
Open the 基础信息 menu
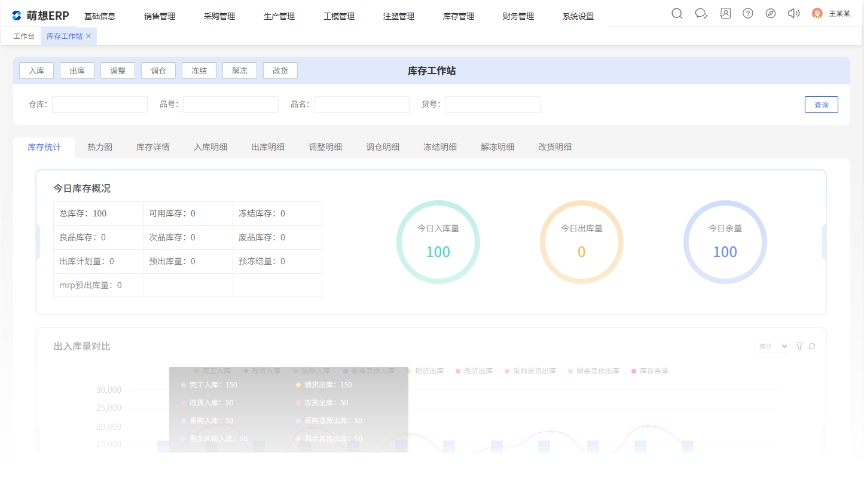point(99,17)
